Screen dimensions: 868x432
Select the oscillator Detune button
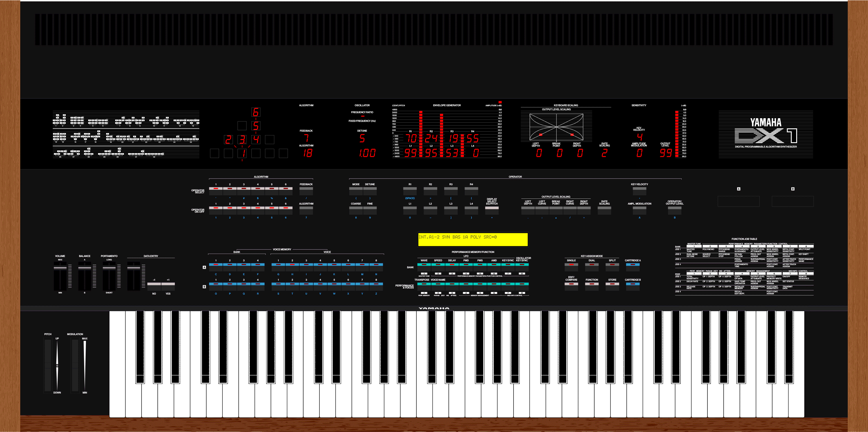pos(370,191)
